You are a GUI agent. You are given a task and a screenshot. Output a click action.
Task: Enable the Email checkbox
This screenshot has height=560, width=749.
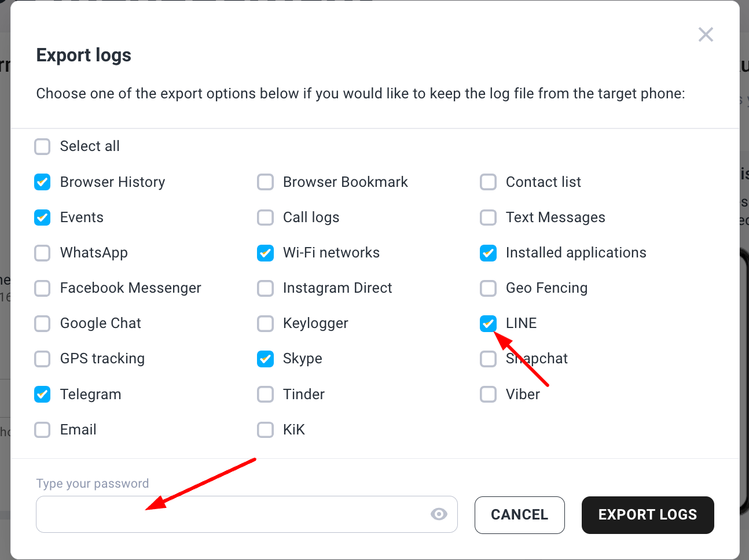[42, 430]
